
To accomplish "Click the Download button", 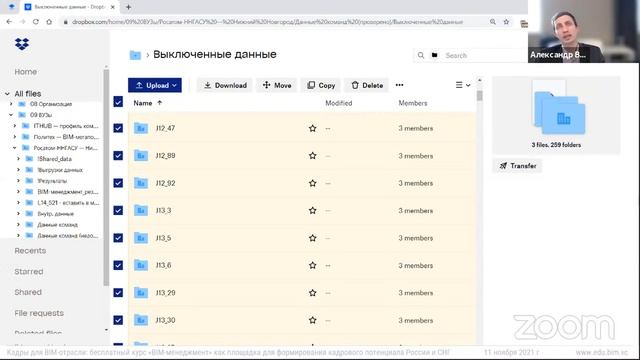I will tap(225, 85).
